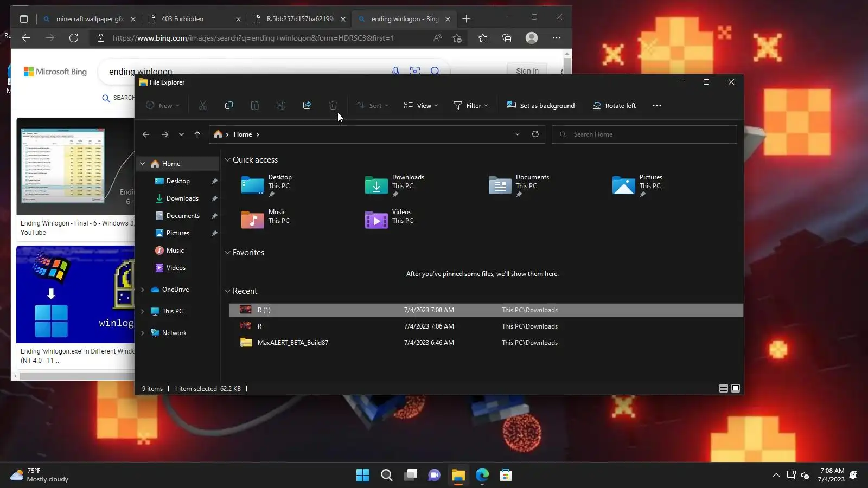Switch to the minecraft wallpaper gfx tab
Image resolution: width=868 pixels, height=488 pixels.
[90, 19]
